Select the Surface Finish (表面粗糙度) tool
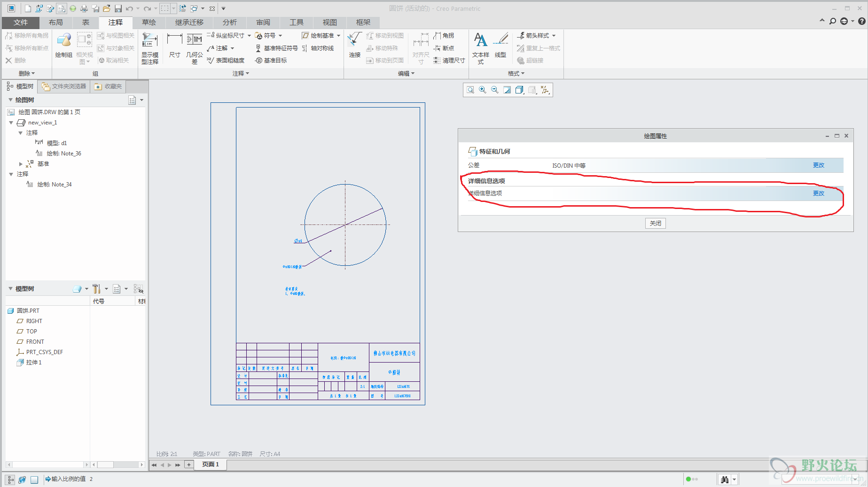The height and width of the screenshot is (487, 868). pos(226,61)
